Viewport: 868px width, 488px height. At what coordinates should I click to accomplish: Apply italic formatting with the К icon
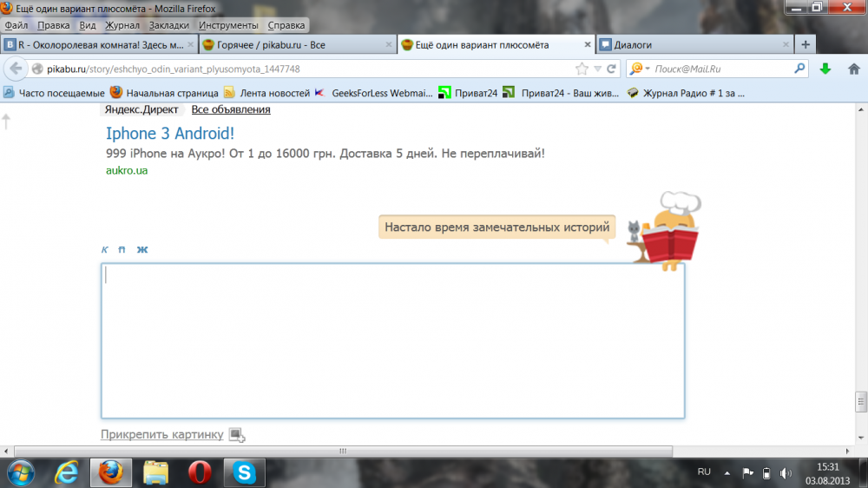click(105, 250)
